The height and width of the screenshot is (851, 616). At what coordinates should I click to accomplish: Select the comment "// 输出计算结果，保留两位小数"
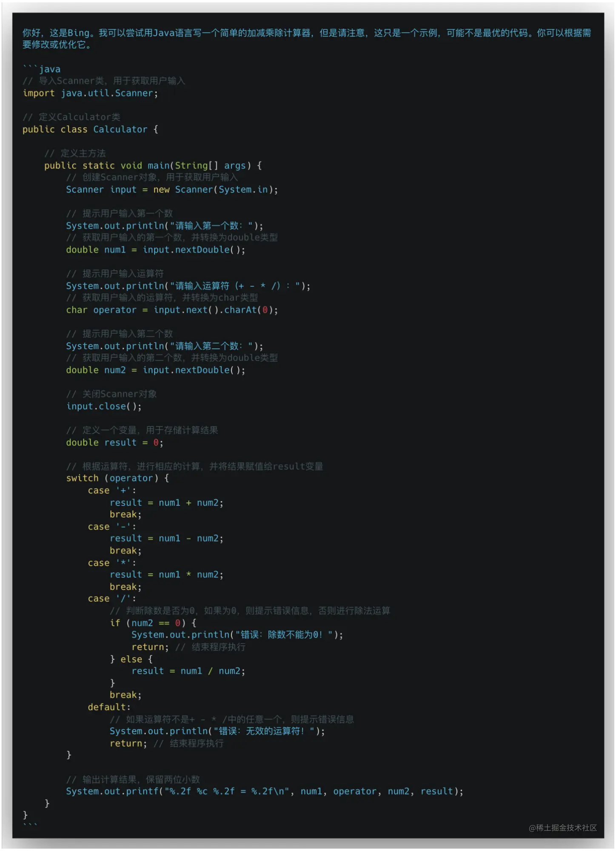[133, 780]
